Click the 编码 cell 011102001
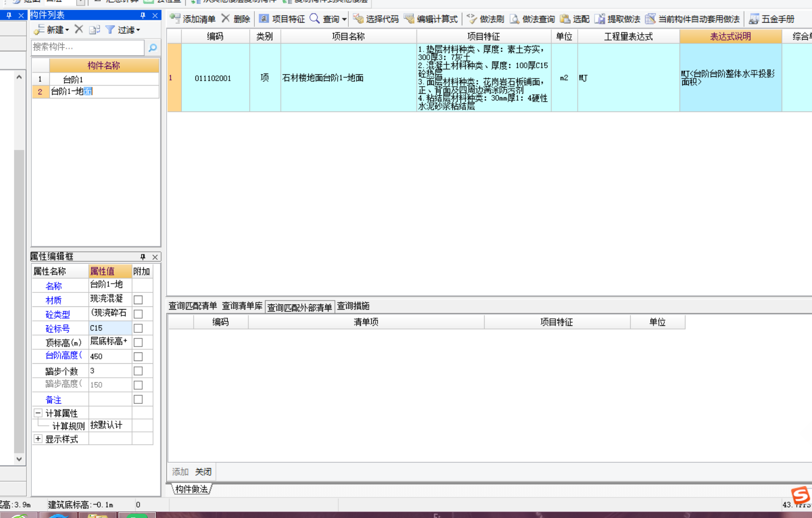This screenshot has width=812, height=518. pos(215,78)
